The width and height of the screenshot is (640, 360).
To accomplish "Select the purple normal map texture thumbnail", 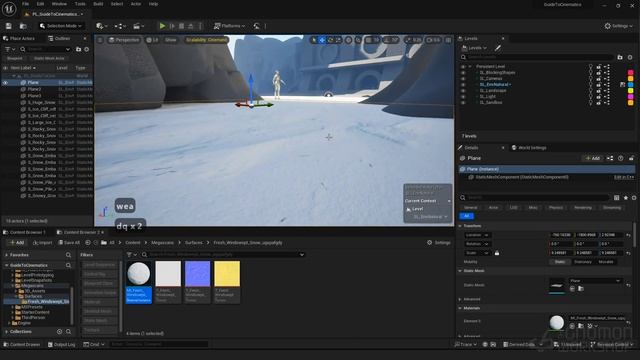I will (x=198, y=273).
